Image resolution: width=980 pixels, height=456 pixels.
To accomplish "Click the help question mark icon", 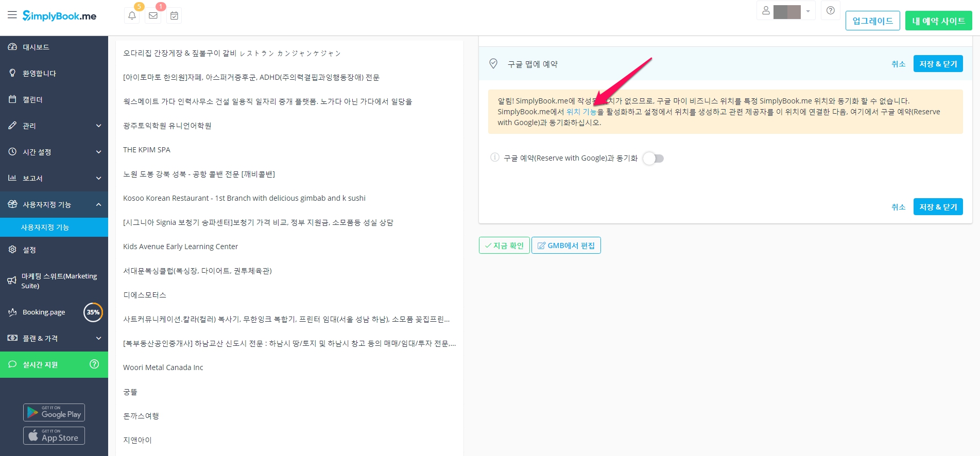I will [x=830, y=11].
